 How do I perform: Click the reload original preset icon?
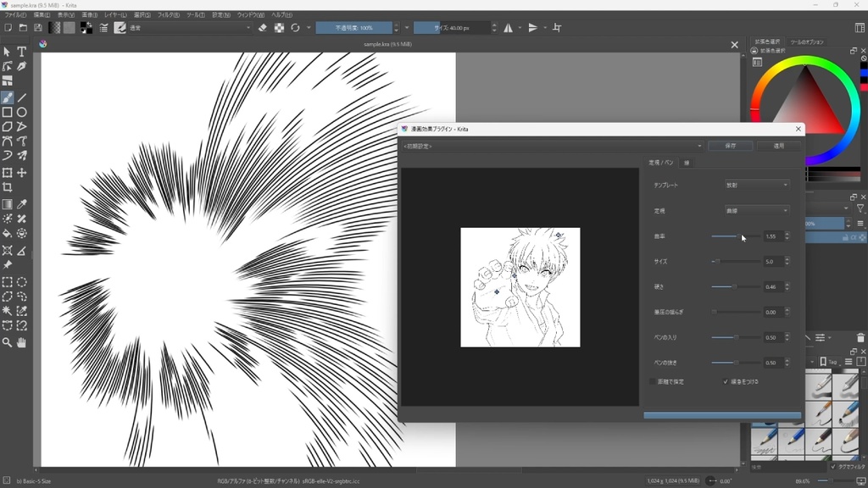[295, 27]
